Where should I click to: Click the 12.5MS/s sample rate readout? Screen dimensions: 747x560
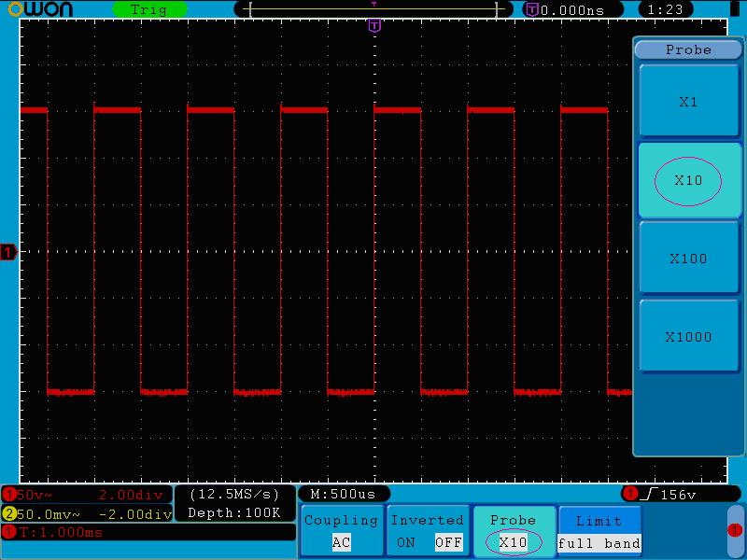[x=234, y=495]
